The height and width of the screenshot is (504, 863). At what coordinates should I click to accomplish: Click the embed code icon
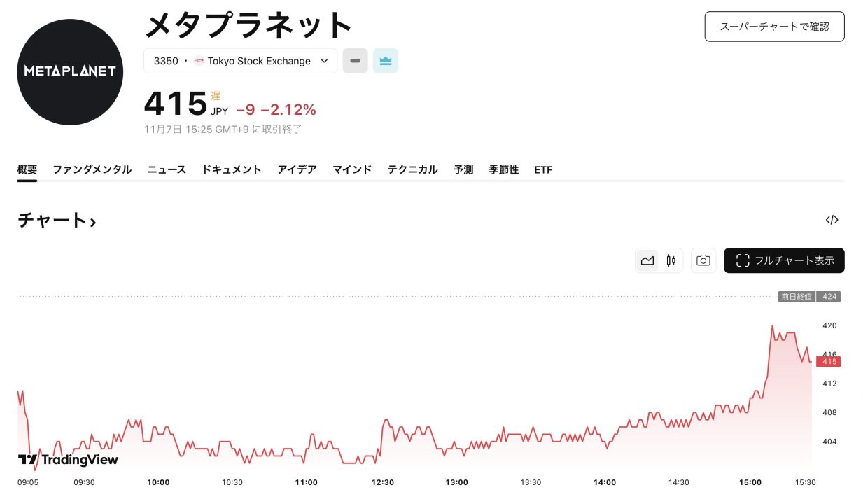pyautogui.click(x=832, y=220)
